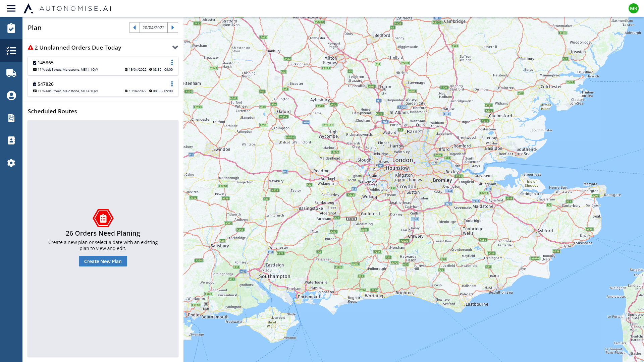Open the contacts book sidebar icon
This screenshot has height=362, width=644.
[11, 140]
